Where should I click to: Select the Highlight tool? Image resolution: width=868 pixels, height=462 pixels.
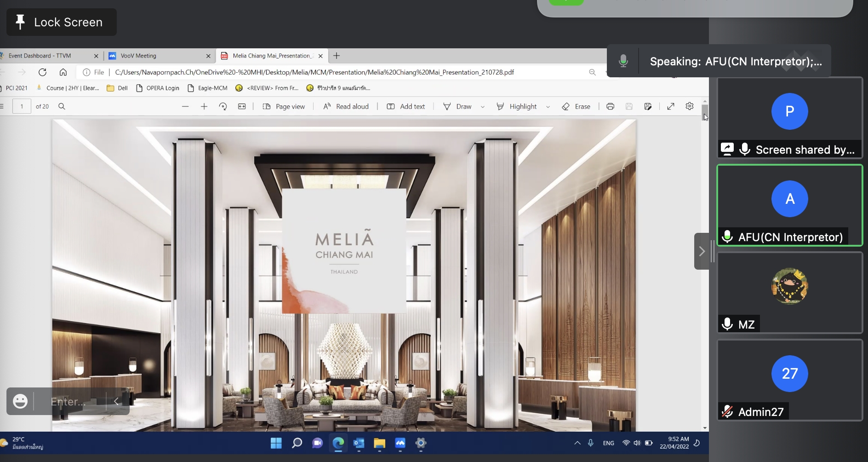tap(517, 106)
